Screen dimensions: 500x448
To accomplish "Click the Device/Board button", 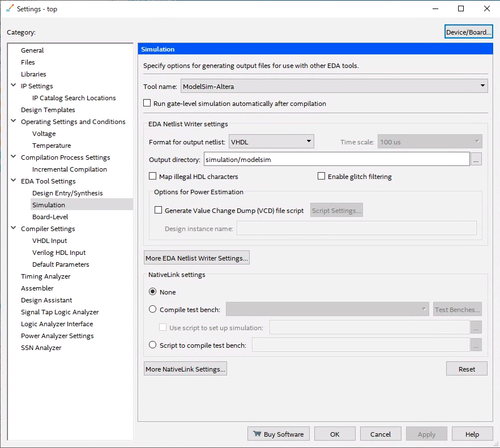I will pyautogui.click(x=468, y=31).
